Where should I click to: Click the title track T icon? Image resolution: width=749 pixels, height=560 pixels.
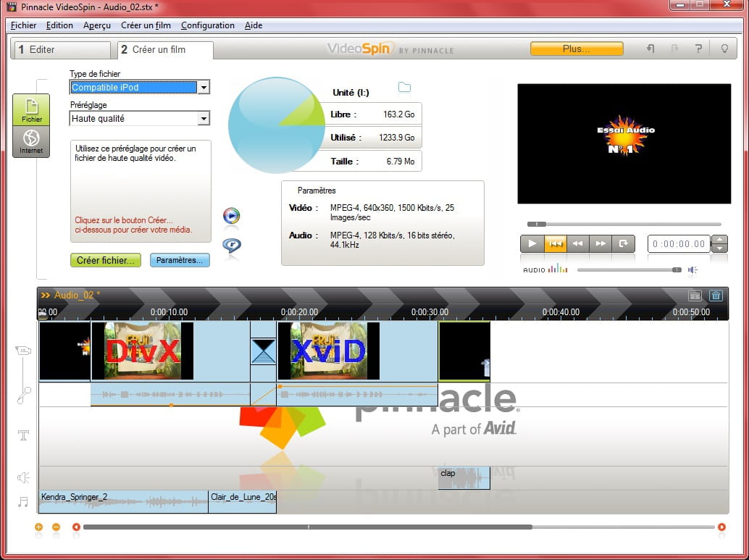[x=23, y=435]
